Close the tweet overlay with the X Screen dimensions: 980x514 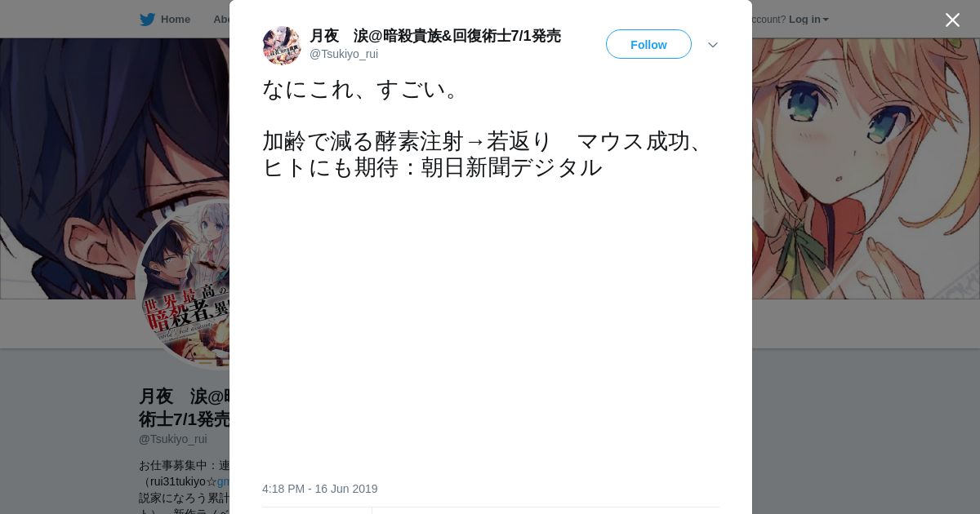click(952, 20)
